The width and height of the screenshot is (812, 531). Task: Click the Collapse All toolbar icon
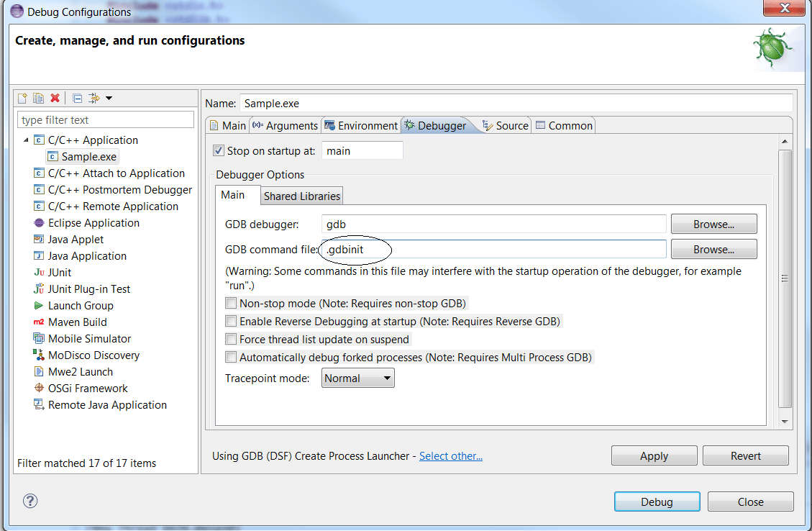pos(77,98)
